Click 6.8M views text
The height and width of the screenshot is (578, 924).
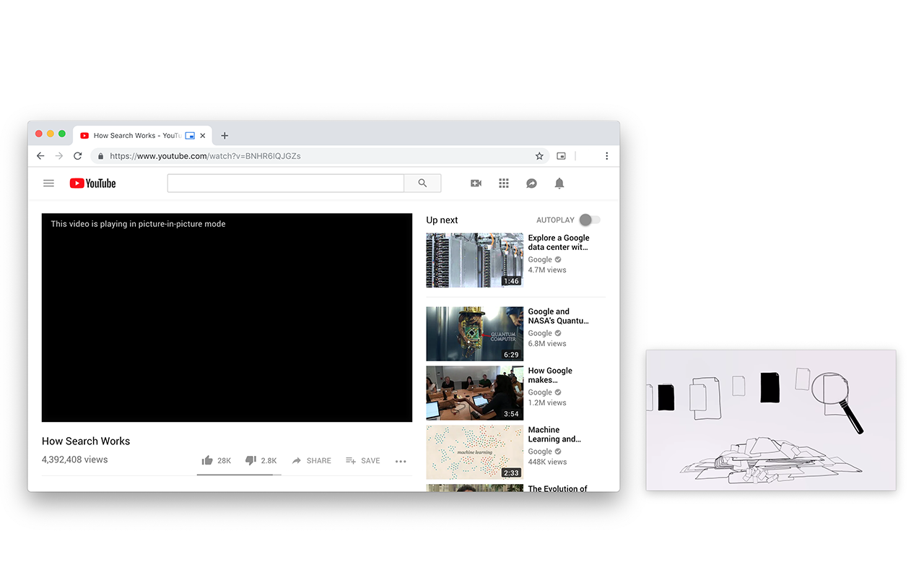tap(547, 343)
